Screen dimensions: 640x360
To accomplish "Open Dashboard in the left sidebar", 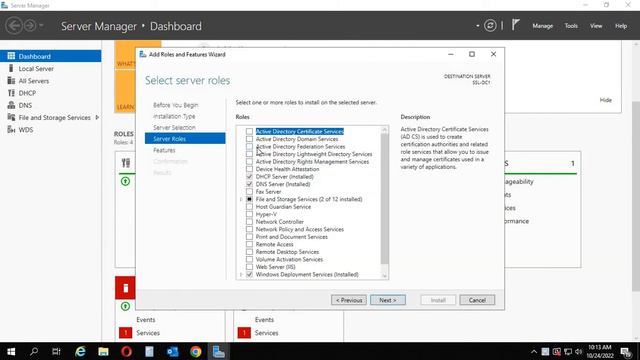I will [51, 56].
